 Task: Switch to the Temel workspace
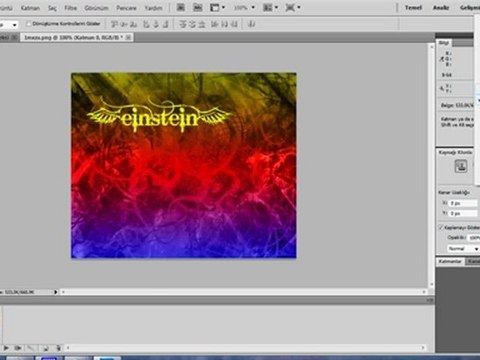413,7
